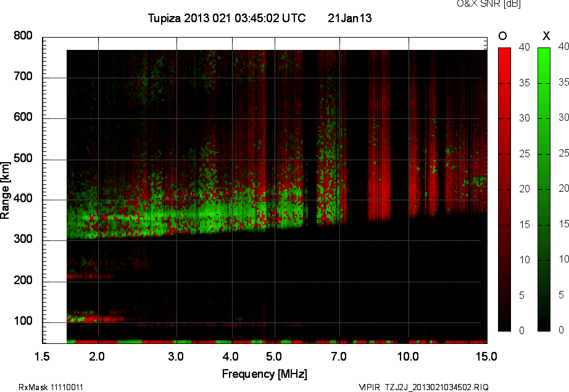Viewport: 569px width, 392px height.
Task: Click the 'Frequency [MHz]' axis label
Action: (x=265, y=374)
